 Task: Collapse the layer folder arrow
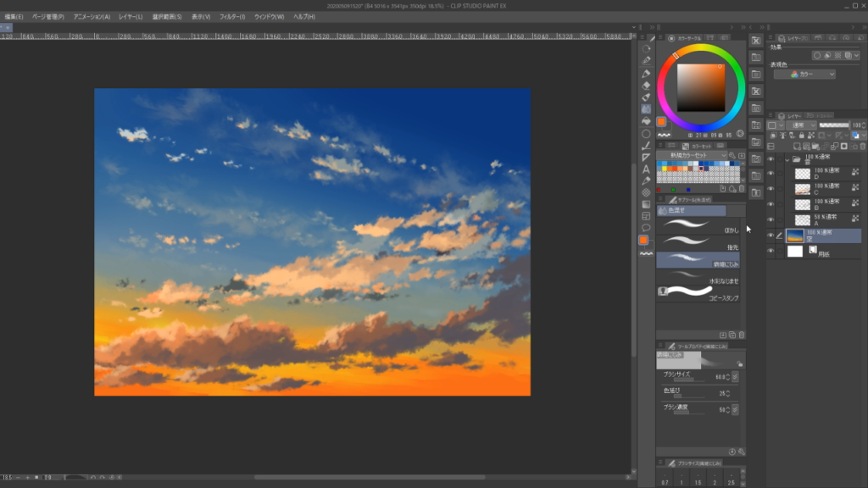coord(787,159)
